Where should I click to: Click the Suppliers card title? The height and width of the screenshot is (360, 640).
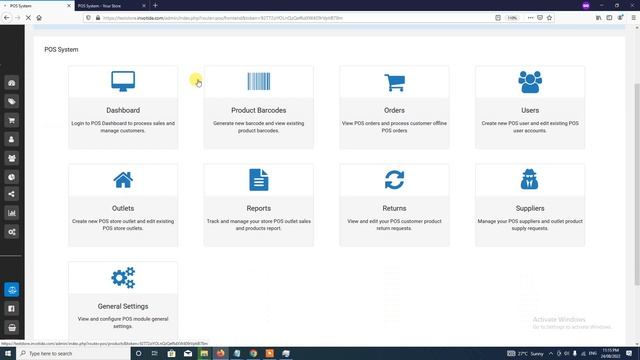tap(530, 208)
